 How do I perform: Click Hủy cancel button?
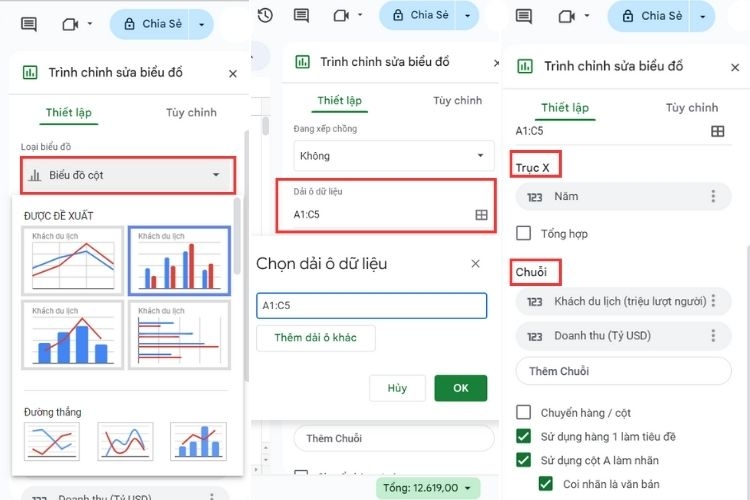pyautogui.click(x=397, y=388)
